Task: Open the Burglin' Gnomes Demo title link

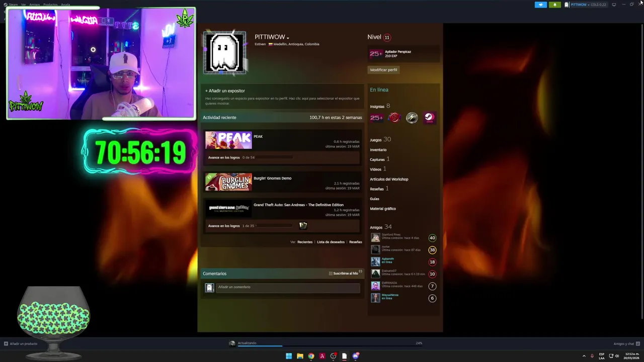Action: tap(272, 178)
